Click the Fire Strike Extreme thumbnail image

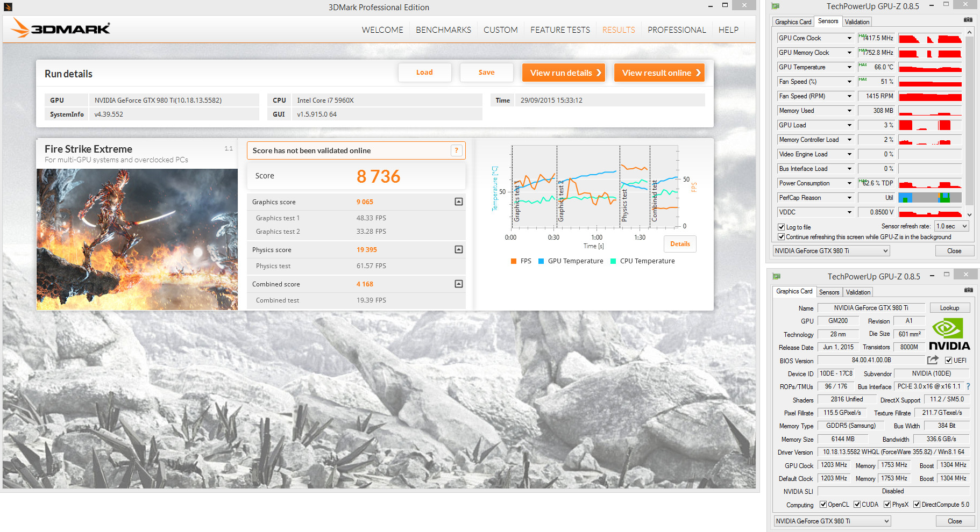tap(137, 239)
